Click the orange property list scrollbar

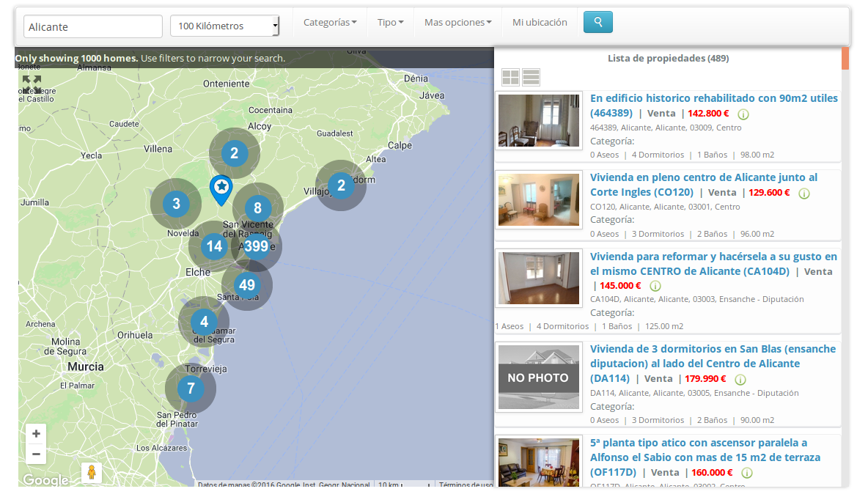point(845,59)
